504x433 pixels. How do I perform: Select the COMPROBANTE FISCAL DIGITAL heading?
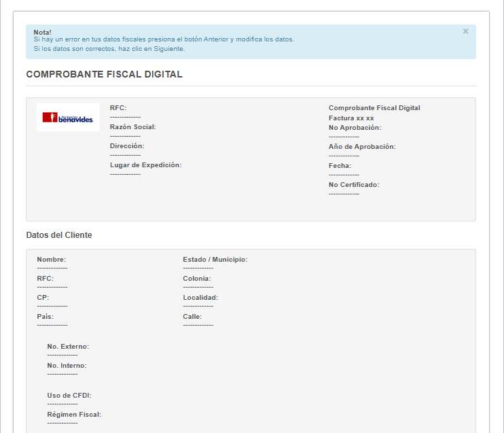coord(104,74)
